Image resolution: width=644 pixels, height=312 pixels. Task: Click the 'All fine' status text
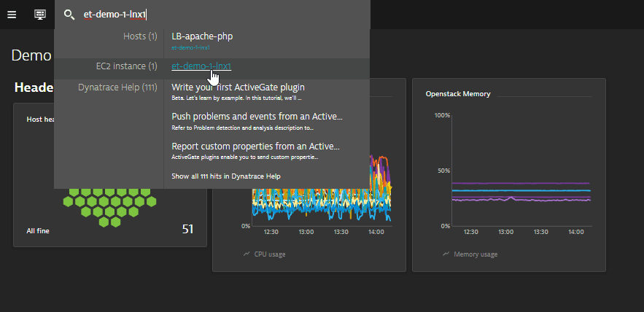[38, 231]
